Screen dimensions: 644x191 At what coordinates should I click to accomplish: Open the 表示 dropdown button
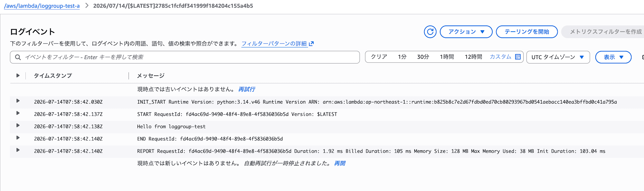click(613, 57)
